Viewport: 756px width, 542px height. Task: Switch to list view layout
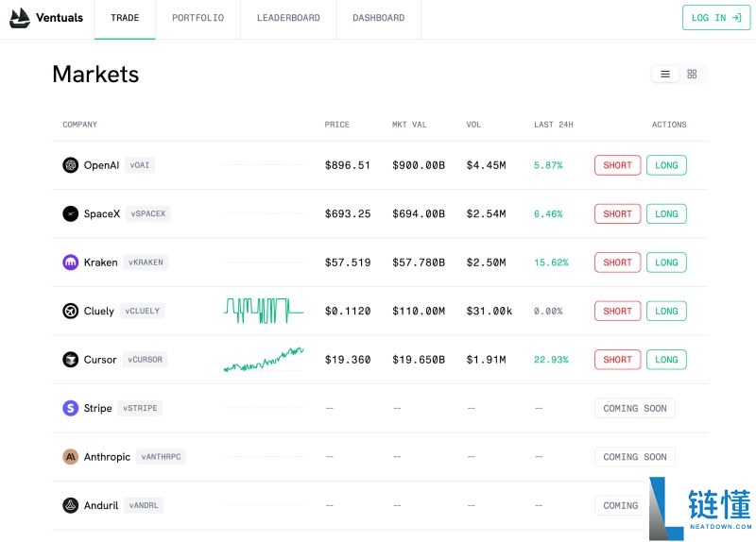coord(665,74)
